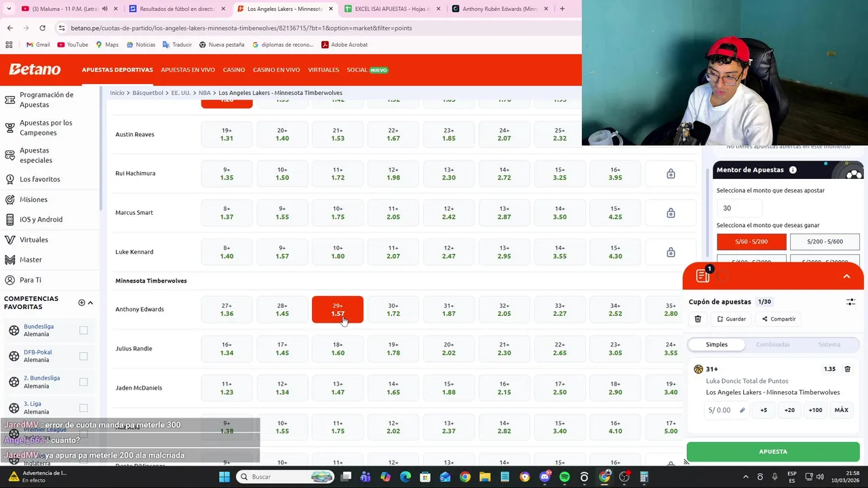This screenshot has height=488, width=868.
Task: Check the 2. Bundesliga checkbox
Action: (x=83, y=382)
